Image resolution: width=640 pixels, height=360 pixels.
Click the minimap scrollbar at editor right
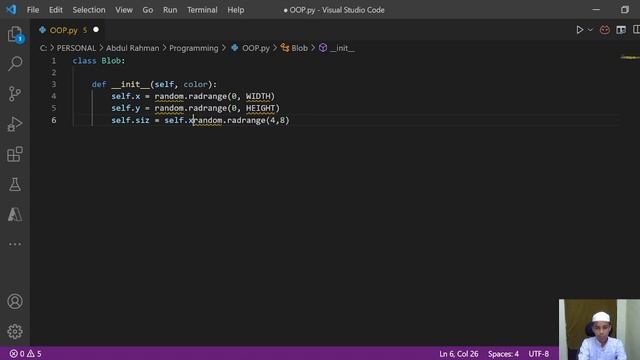pos(630,58)
